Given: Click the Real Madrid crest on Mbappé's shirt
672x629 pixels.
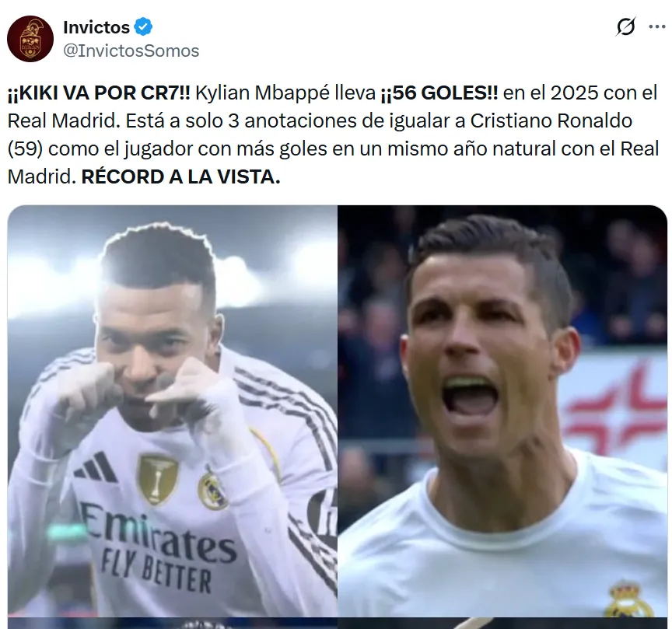Looking at the screenshot, I should pyautogui.click(x=212, y=491).
